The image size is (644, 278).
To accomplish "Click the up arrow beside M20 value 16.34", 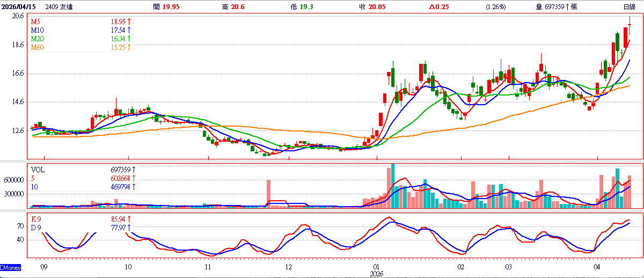I will point(129,39).
